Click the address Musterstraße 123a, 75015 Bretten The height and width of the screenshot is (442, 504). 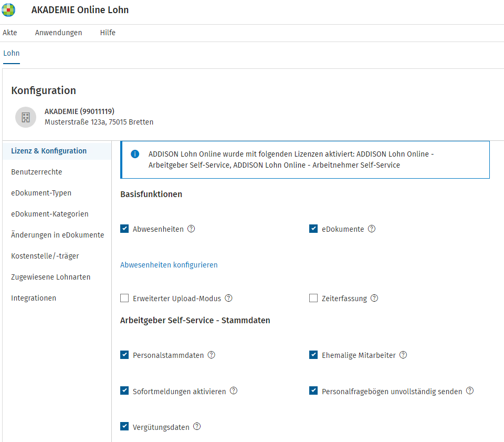(99, 122)
